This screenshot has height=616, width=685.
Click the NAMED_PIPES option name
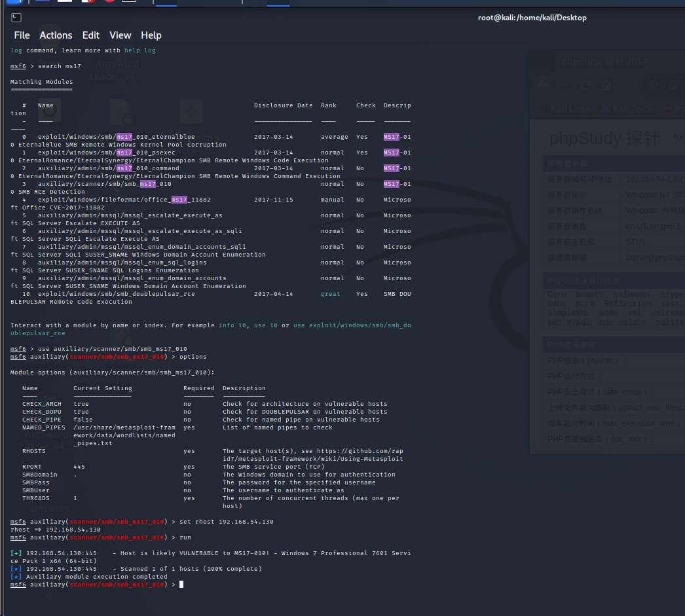coord(44,427)
